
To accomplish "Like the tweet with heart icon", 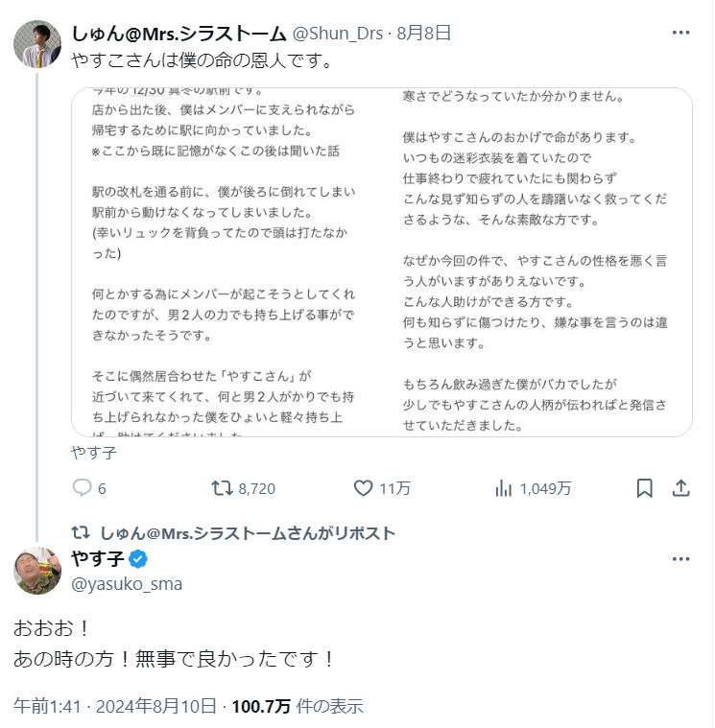I will click(363, 488).
